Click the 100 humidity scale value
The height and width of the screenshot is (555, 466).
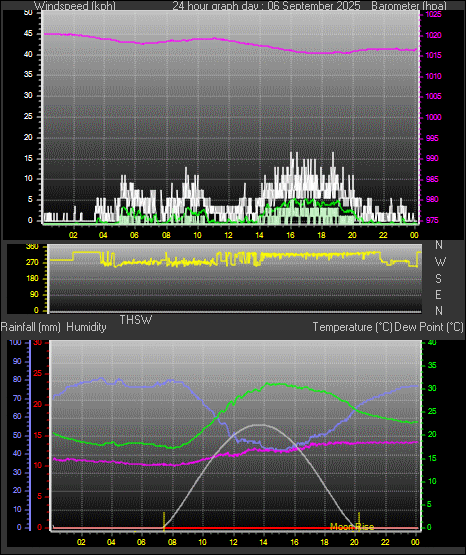pos(15,342)
